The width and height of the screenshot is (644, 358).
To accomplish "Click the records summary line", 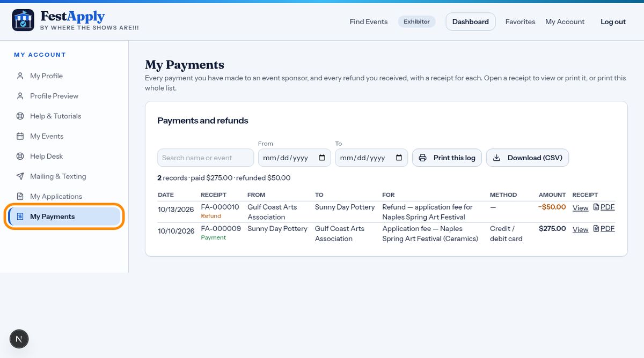I will [224, 177].
